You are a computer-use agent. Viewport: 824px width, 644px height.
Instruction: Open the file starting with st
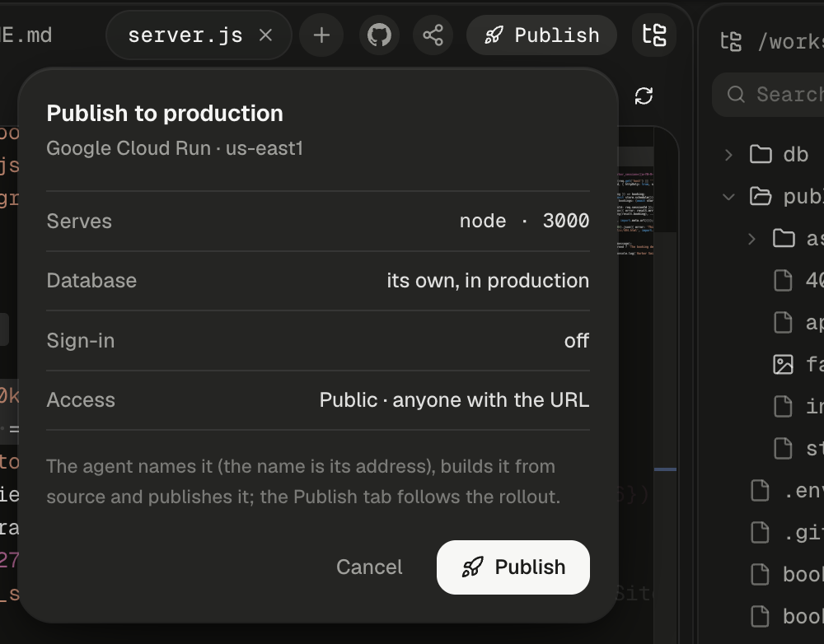[799, 448]
